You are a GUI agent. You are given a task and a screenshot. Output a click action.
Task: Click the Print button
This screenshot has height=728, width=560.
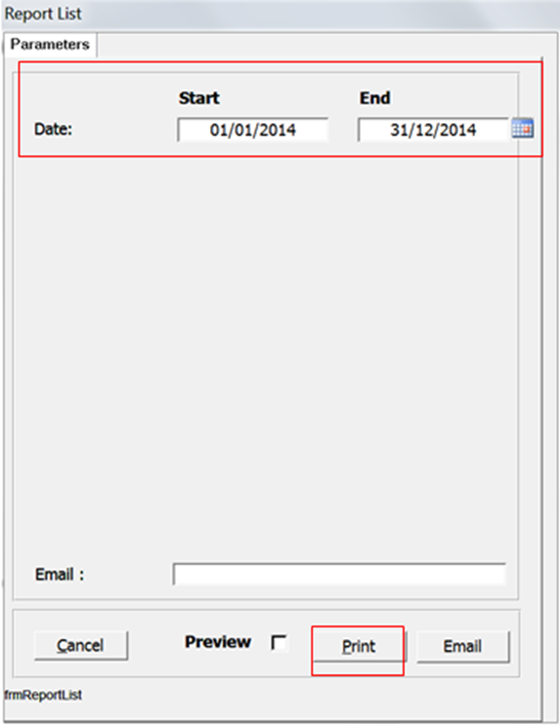pyautogui.click(x=359, y=646)
